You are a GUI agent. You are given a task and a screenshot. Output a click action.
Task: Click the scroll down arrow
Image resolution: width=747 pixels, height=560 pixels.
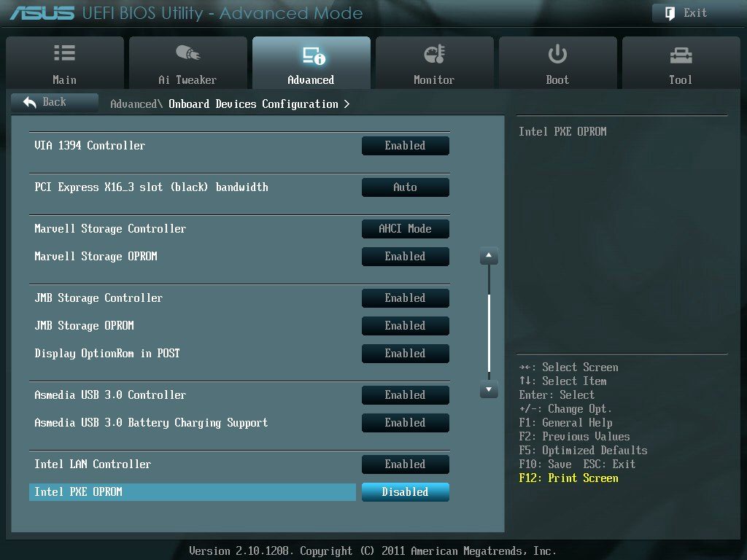(x=489, y=389)
